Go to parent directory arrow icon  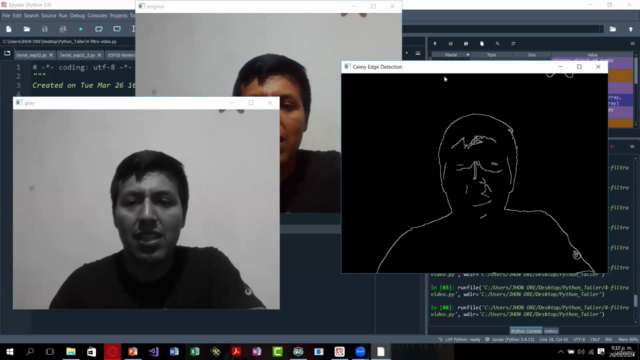(631, 29)
